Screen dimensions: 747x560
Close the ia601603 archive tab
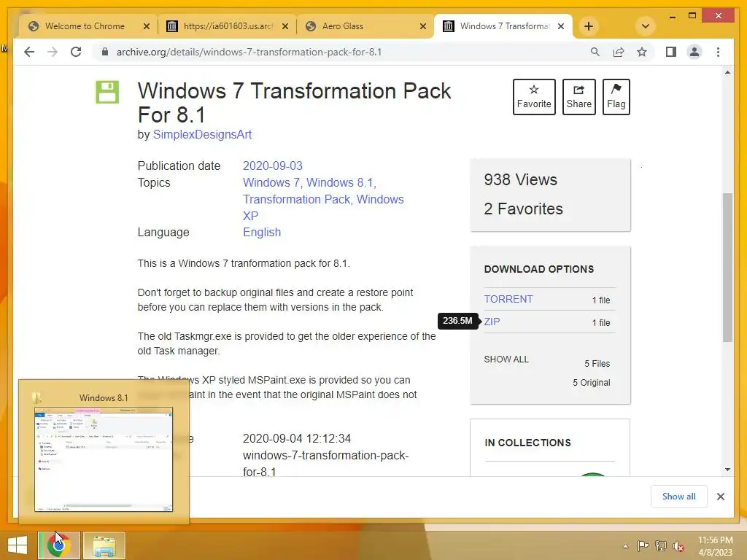(285, 26)
